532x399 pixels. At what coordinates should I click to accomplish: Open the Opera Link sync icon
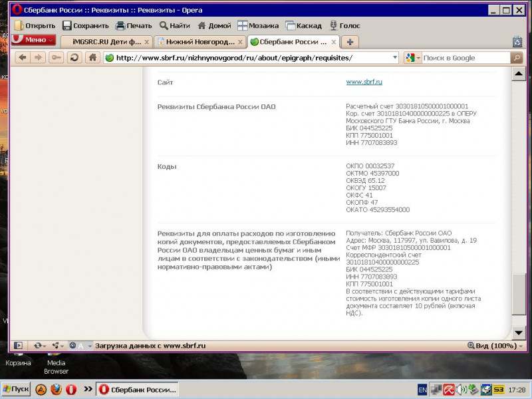(x=38, y=346)
